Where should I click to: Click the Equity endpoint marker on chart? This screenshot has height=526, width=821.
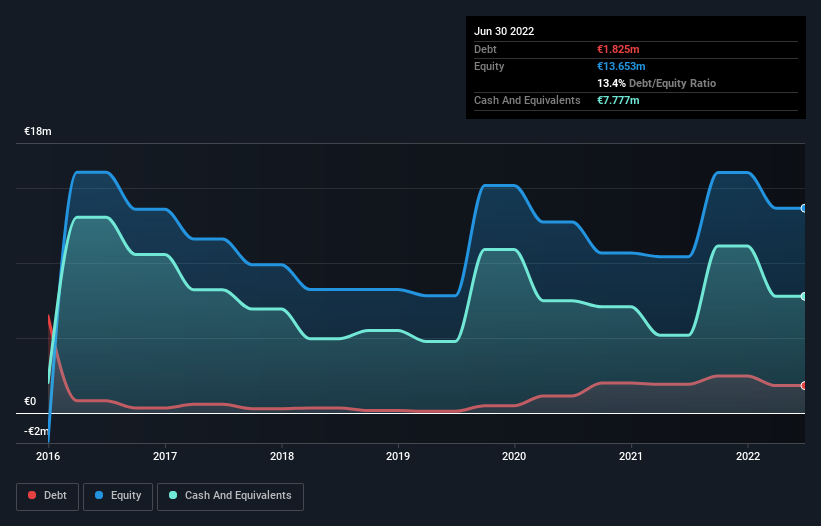coord(803,208)
